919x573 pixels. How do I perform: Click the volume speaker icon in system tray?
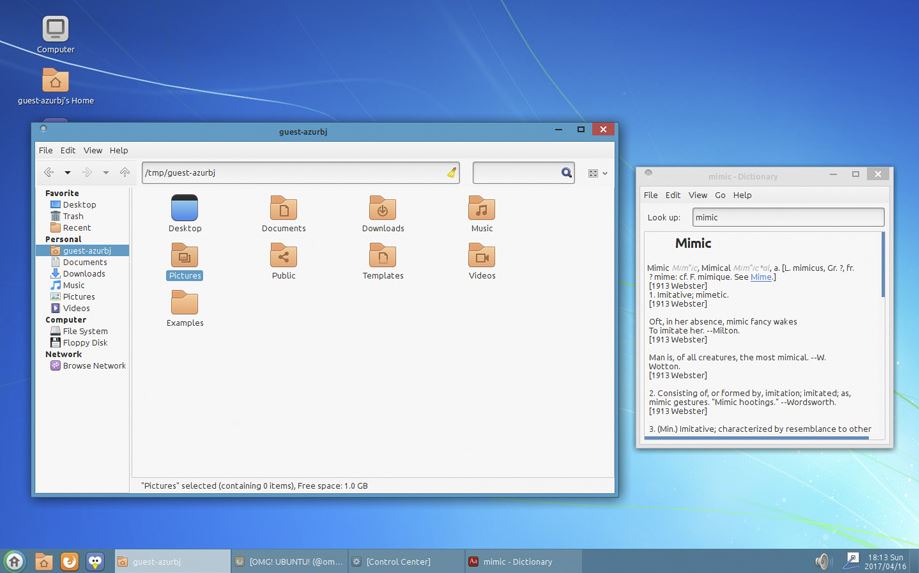pos(823,561)
